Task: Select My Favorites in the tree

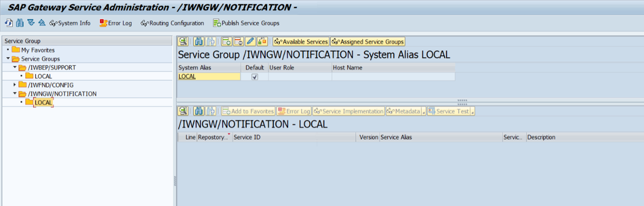Action: click(38, 50)
